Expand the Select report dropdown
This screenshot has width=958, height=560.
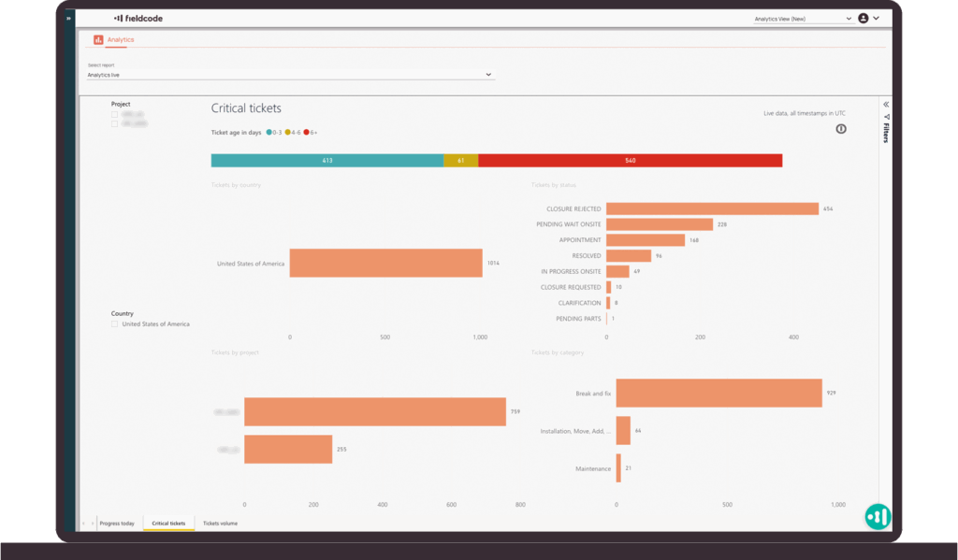pos(290,75)
